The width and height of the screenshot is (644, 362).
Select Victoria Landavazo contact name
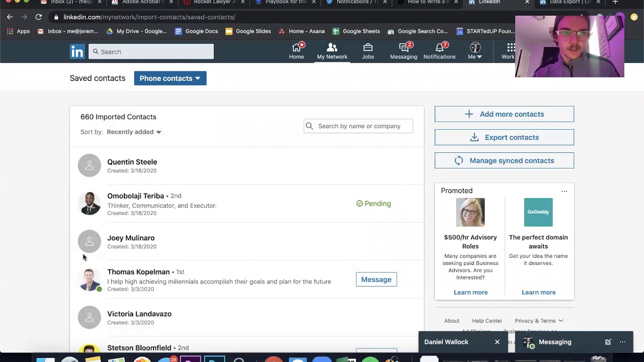click(x=139, y=314)
